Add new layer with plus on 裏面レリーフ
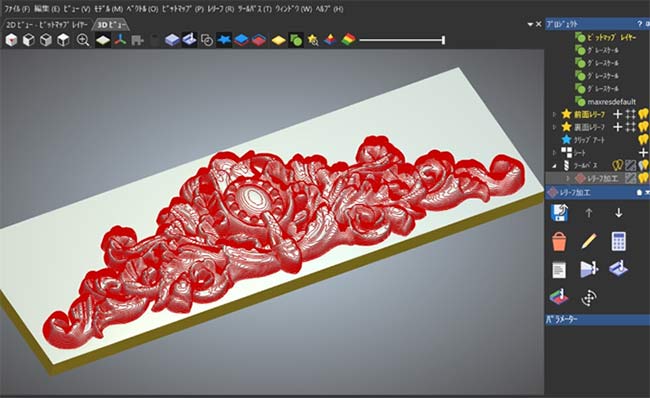The height and width of the screenshot is (398, 650). [618, 127]
